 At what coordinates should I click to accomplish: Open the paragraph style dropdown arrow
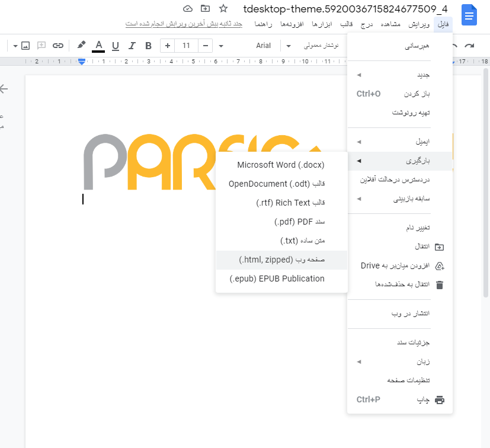[289, 46]
